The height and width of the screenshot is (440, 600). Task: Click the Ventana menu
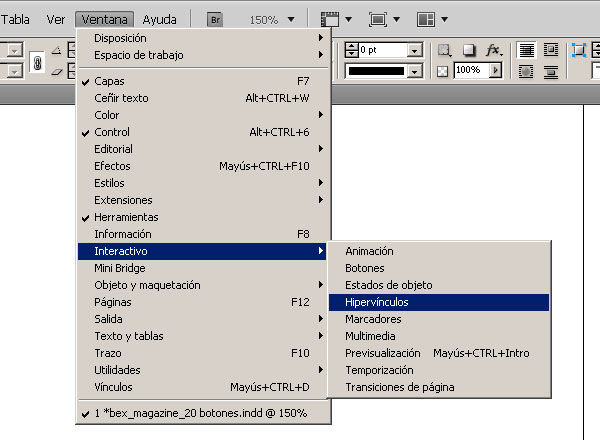pyautogui.click(x=104, y=20)
